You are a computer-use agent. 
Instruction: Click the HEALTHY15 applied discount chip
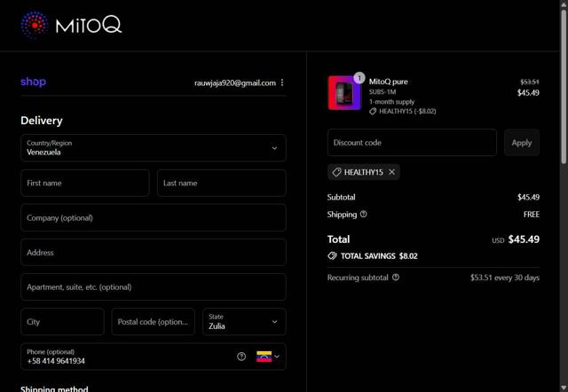(363, 172)
